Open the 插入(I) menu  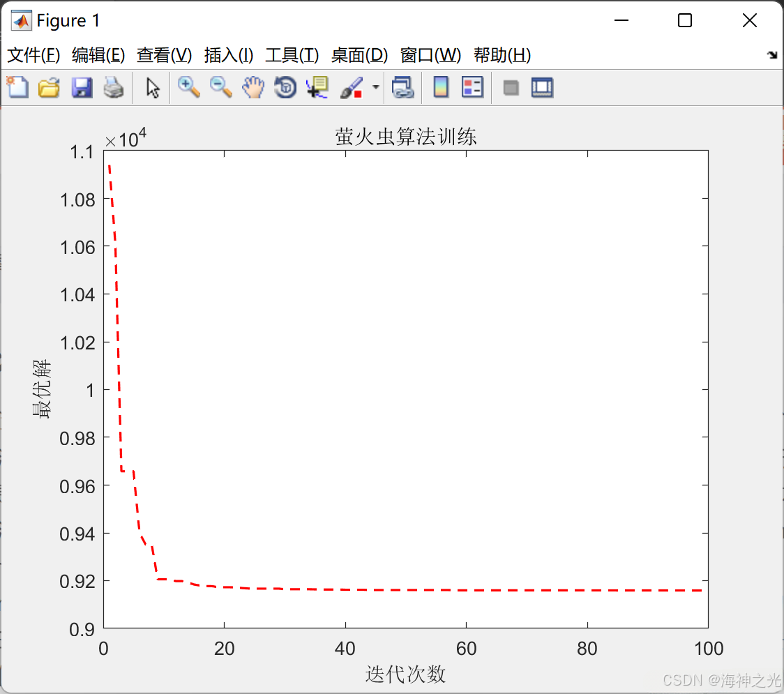(229, 55)
